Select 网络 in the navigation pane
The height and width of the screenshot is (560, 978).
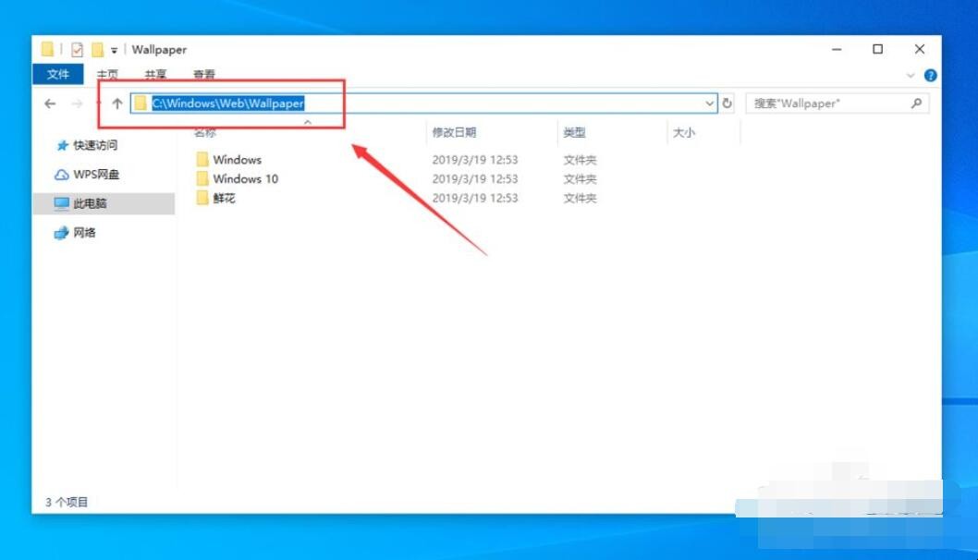84,233
